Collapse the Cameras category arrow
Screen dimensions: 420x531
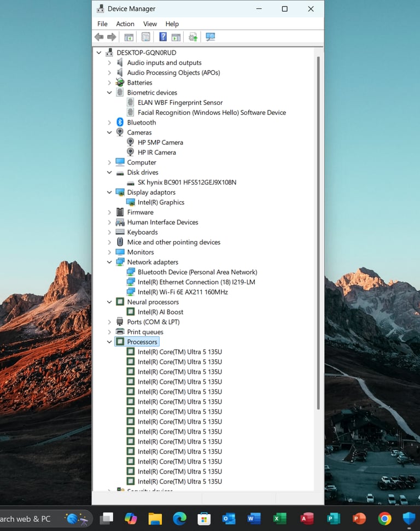click(109, 132)
